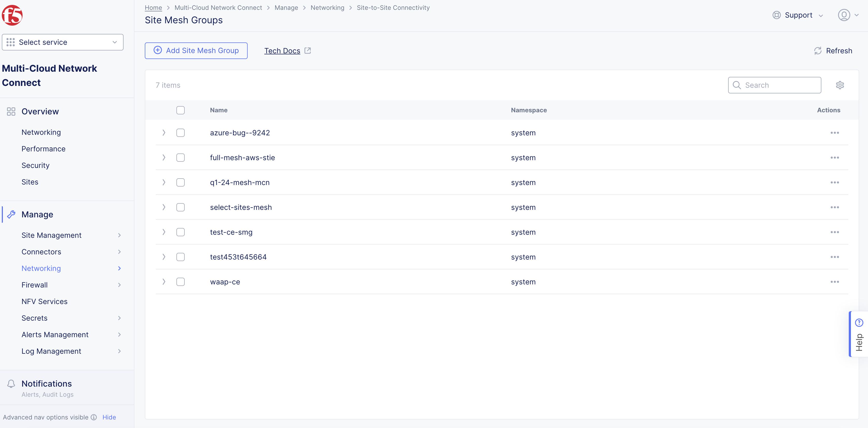Click the F5 logo icon
This screenshot has width=868, height=428.
tap(12, 15)
